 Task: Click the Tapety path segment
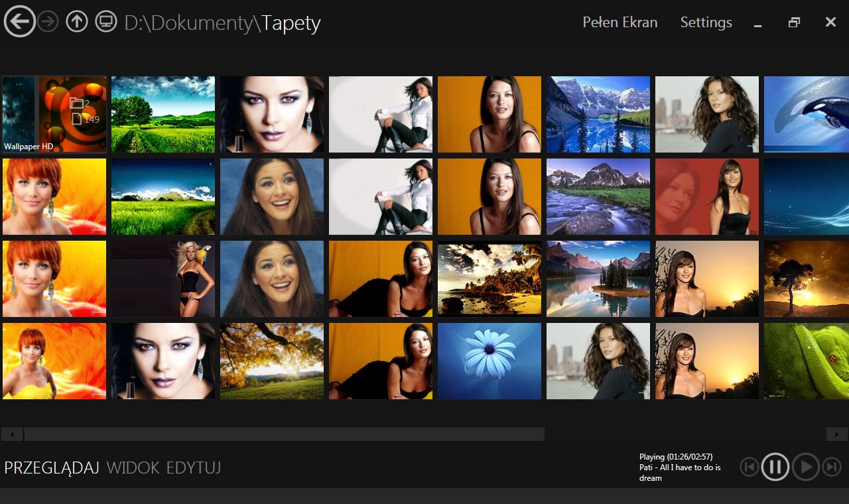coord(291,23)
